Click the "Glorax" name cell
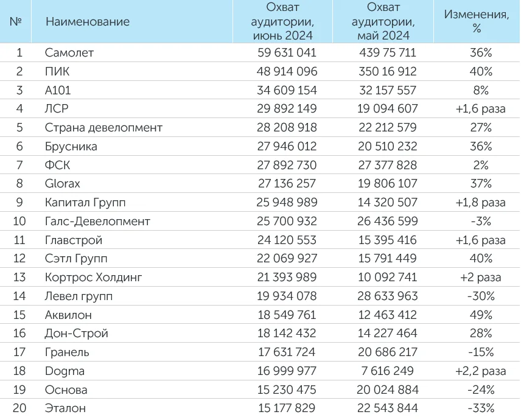 (x=62, y=184)
